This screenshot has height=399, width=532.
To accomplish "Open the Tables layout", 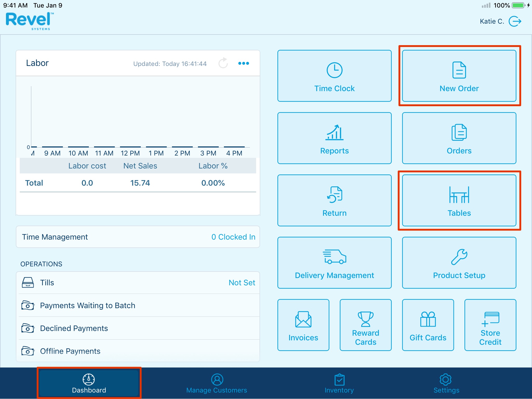I will point(459,200).
